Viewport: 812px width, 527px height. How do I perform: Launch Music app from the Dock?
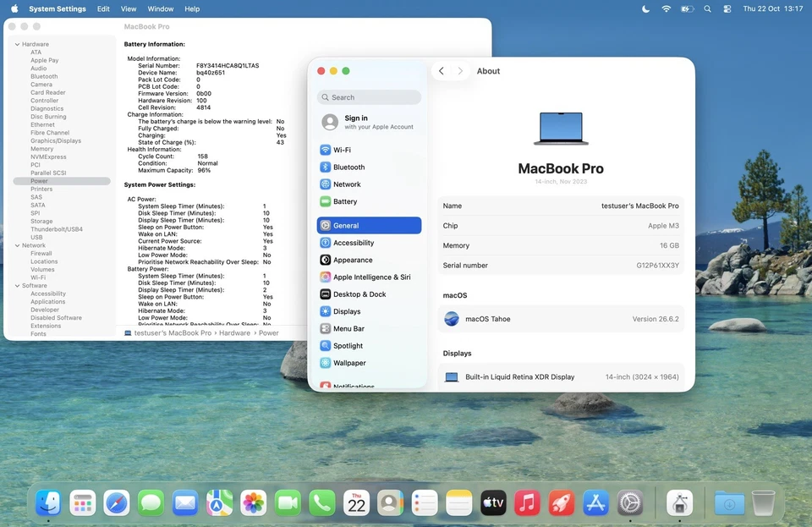[x=527, y=502]
